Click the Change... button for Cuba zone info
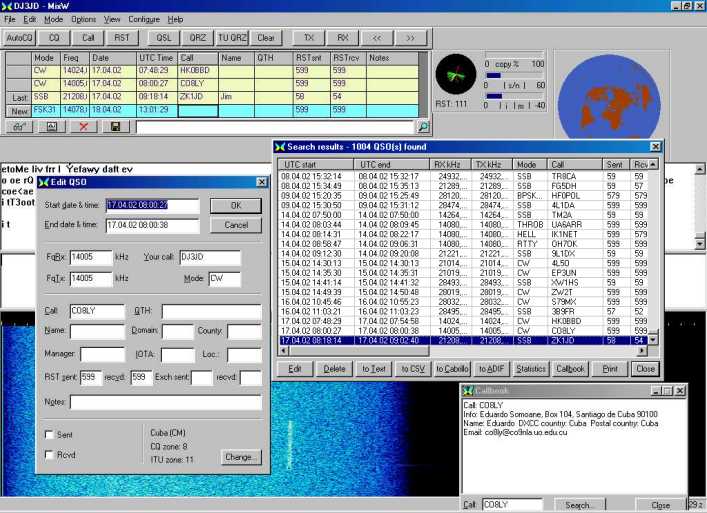This screenshot has width=707, height=513. (x=241, y=457)
